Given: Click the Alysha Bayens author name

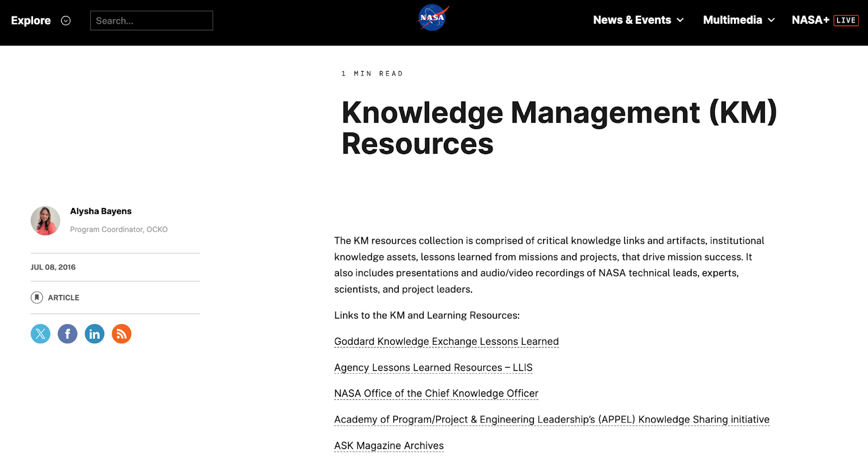Looking at the screenshot, I should (x=101, y=211).
